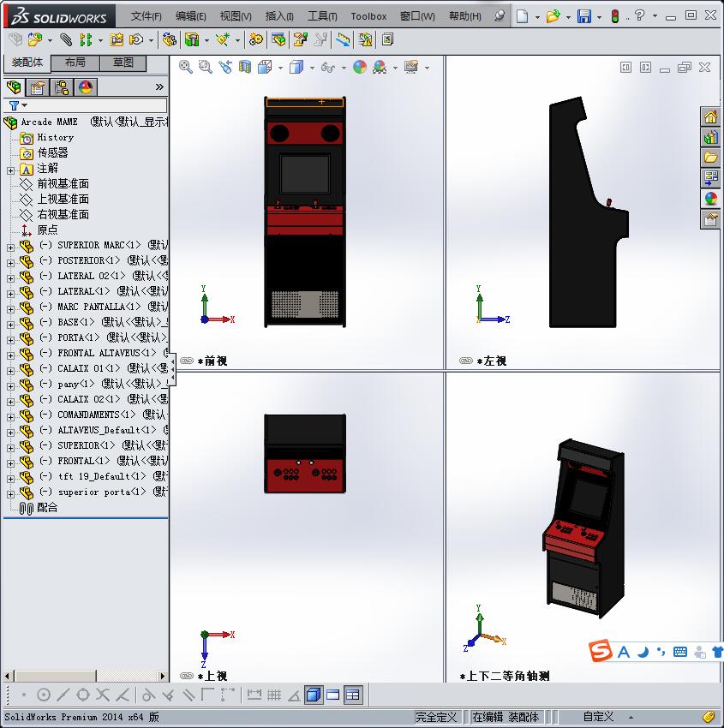Click the Open file button
724x728 pixels.
point(553,16)
